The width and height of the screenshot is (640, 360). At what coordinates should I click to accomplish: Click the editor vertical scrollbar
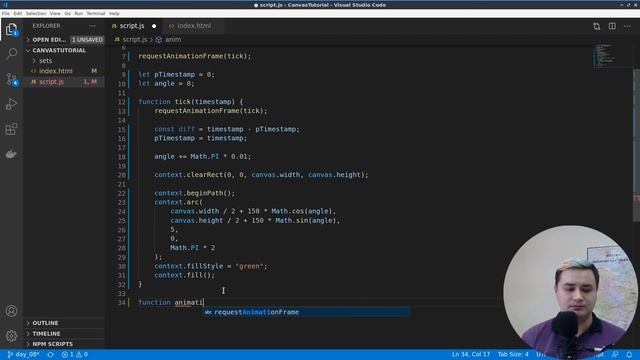tap(636, 145)
